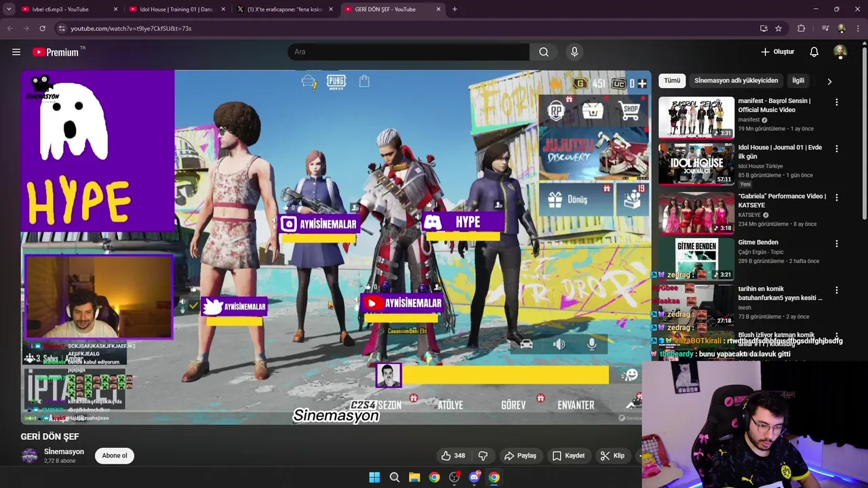
Task: Click manifest Başrol Sensin thumbnail
Action: 696,117
